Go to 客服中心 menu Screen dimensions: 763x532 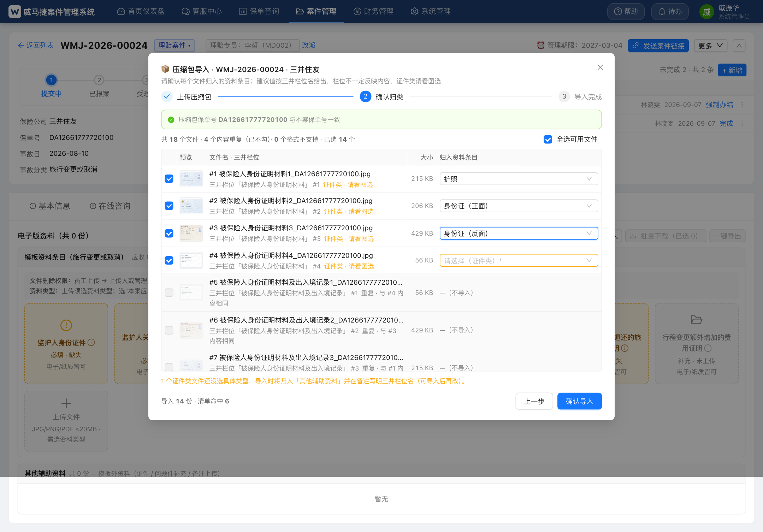point(202,11)
